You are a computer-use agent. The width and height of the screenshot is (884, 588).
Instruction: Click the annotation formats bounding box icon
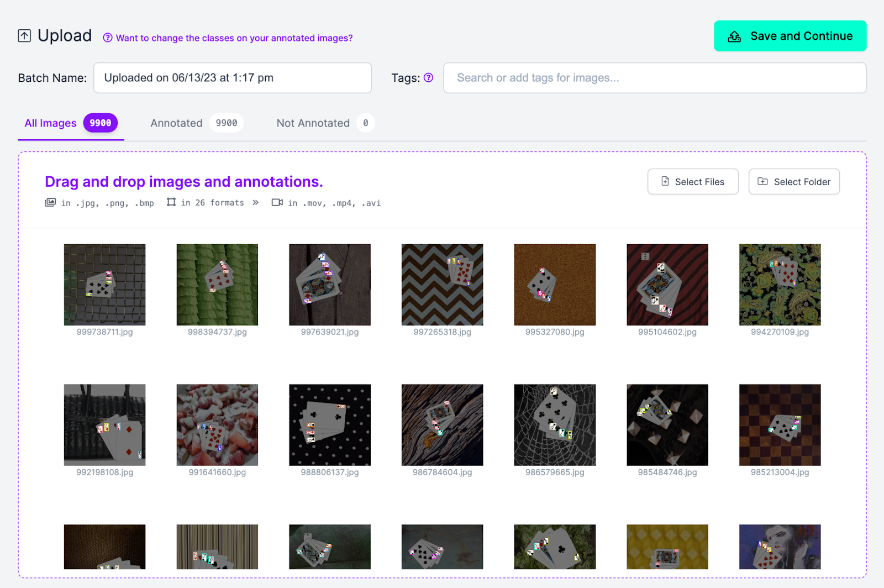171,203
